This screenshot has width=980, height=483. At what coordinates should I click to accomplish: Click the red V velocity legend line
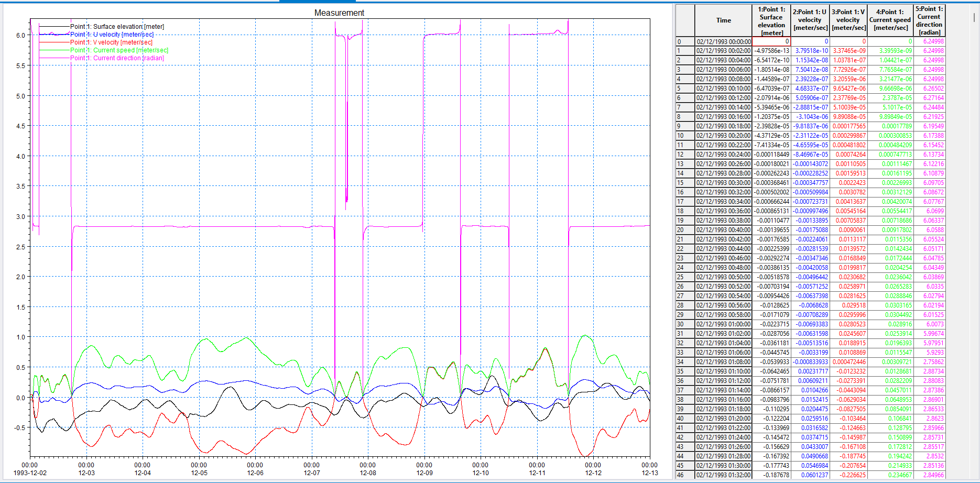(55, 42)
